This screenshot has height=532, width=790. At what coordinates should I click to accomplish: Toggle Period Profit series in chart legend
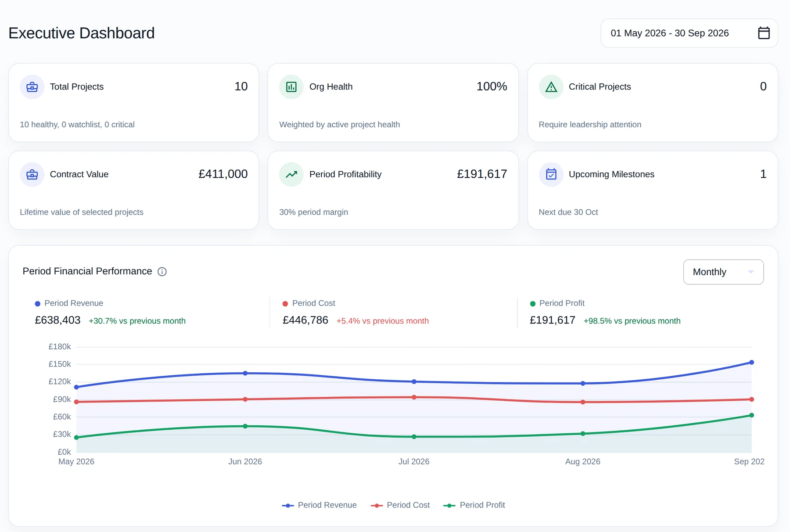coord(474,505)
